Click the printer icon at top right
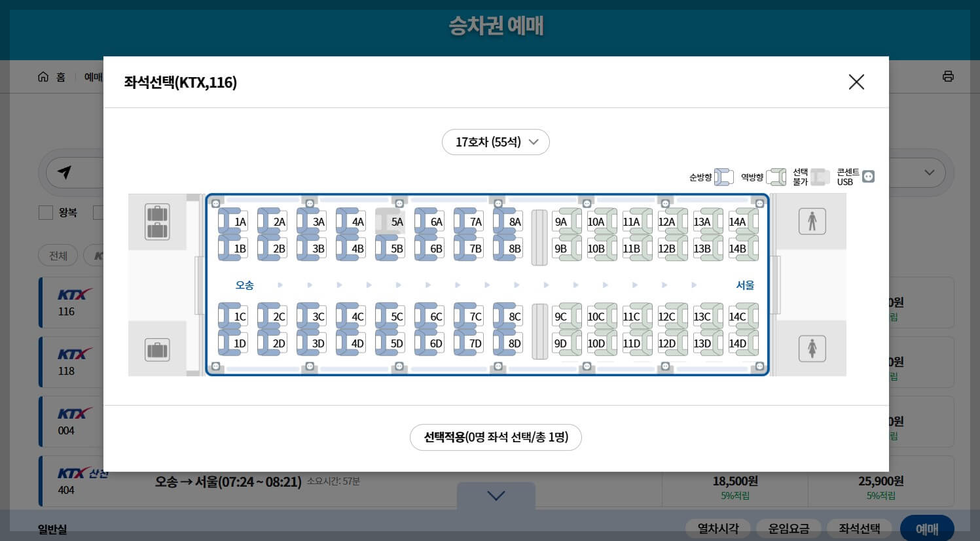The image size is (980, 541). coord(949,76)
